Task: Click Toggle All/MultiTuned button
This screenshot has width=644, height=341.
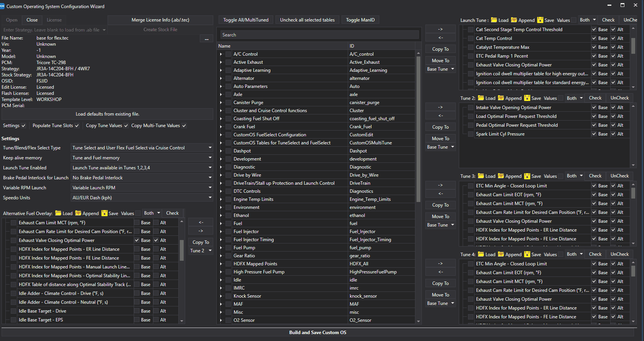Action: point(246,20)
